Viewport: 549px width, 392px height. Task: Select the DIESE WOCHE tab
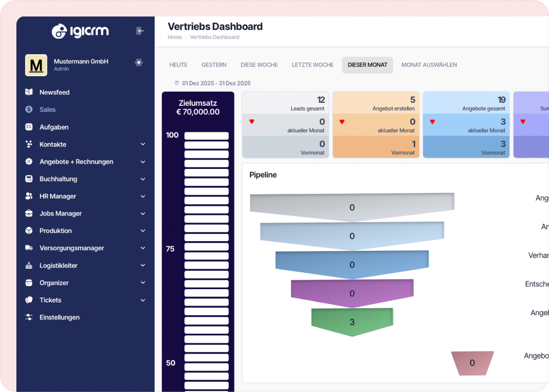pos(259,65)
